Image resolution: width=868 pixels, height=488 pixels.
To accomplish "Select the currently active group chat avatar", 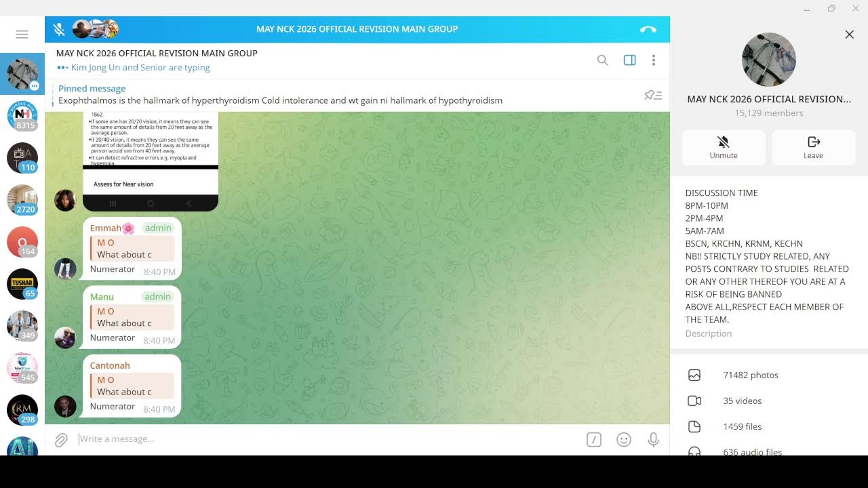I will (x=22, y=73).
